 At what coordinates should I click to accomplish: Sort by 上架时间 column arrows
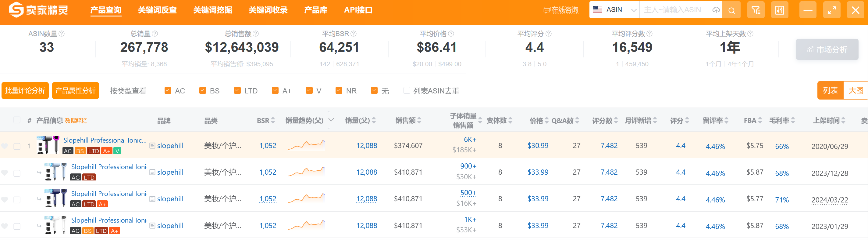[x=843, y=121]
